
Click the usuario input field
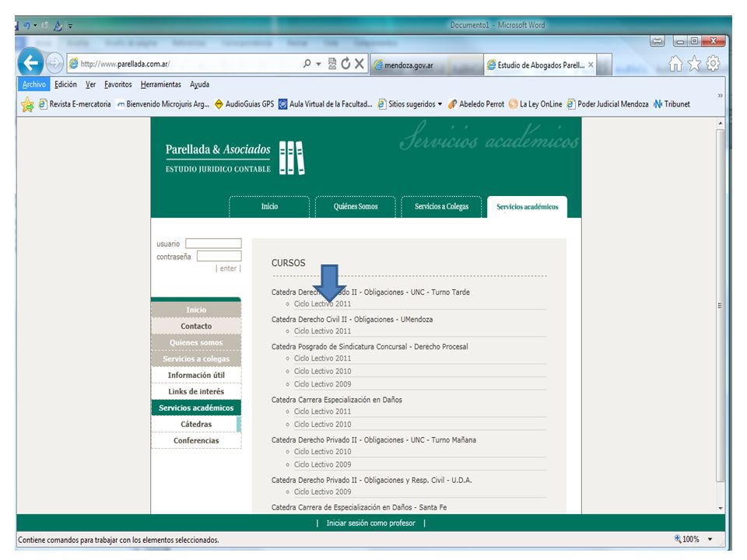point(213,243)
